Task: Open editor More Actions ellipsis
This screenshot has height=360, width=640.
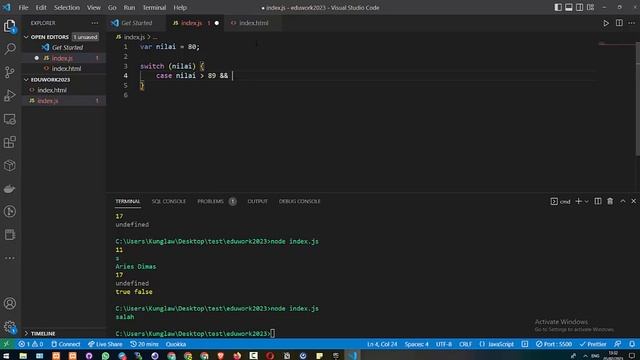Action: pyautogui.click(x=631, y=23)
